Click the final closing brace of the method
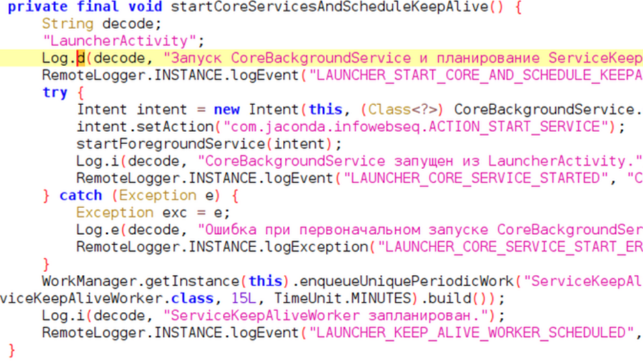Viewport: 643px width, 364px height. [12, 351]
